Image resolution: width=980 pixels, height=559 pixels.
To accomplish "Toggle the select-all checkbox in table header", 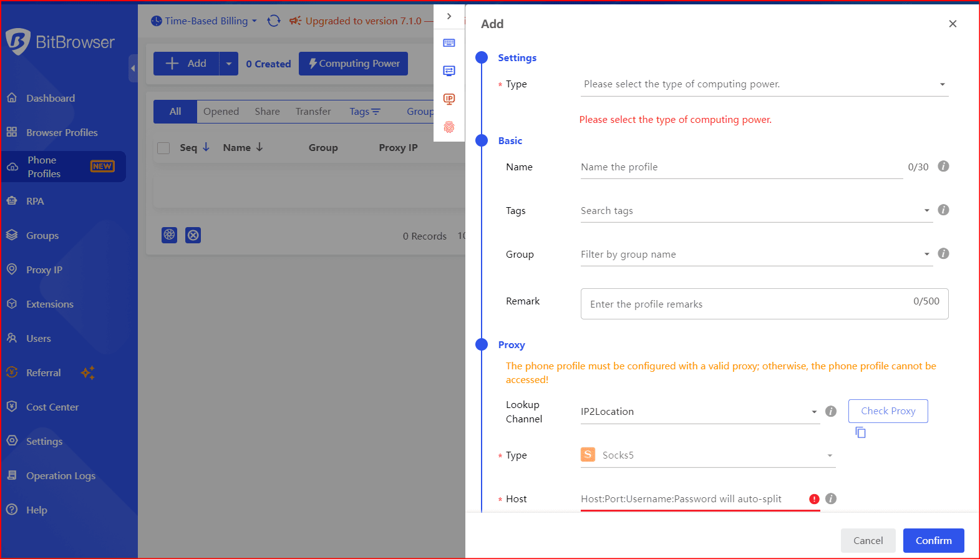I will click(x=163, y=148).
